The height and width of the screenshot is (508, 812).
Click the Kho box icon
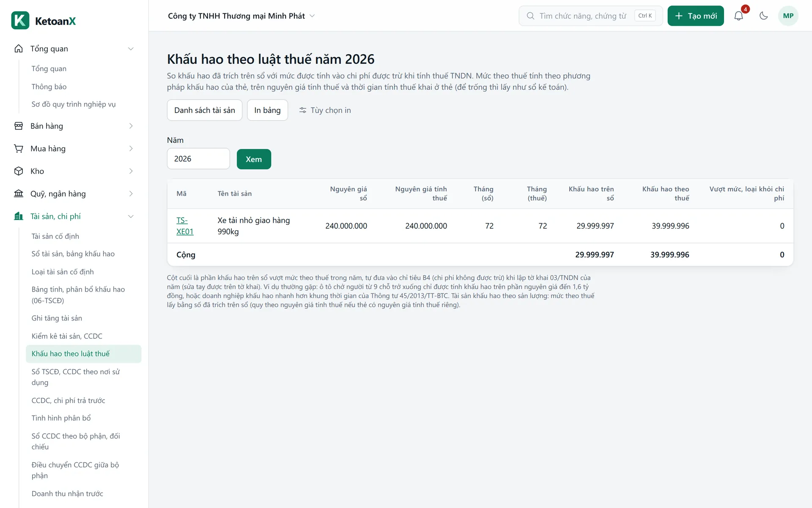[19, 171]
